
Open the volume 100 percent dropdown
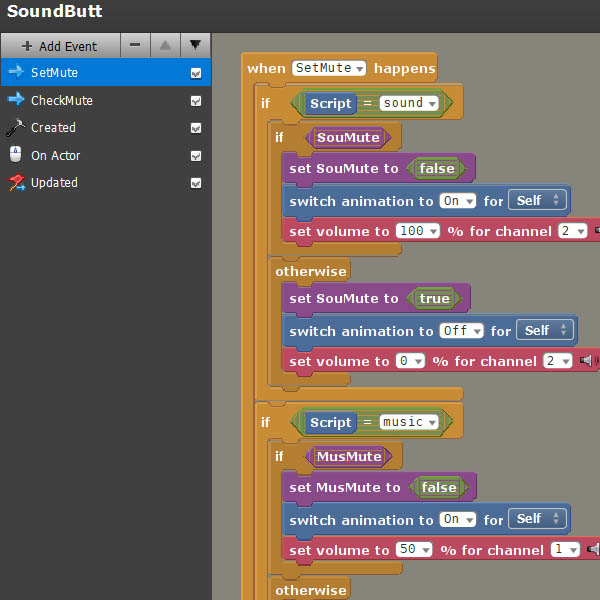tap(418, 231)
